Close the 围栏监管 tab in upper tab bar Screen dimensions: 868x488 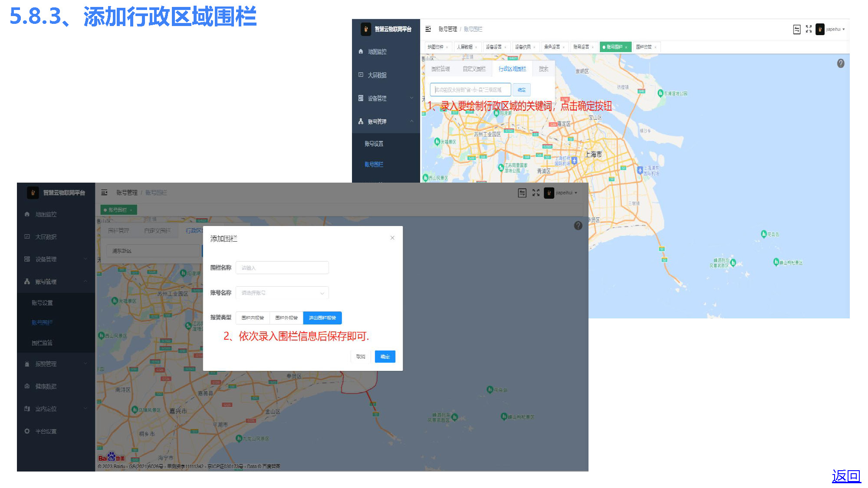655,47
